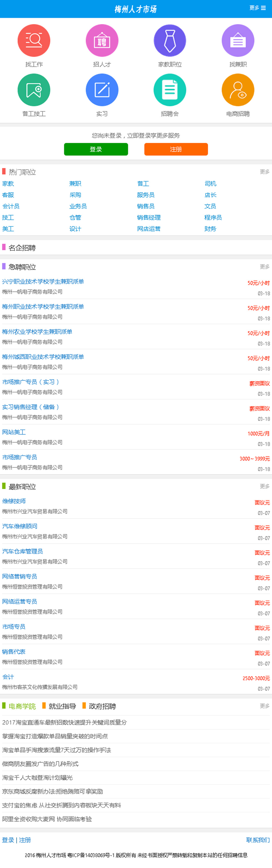Click the green 登录 button
Viewport: 272px width, 868px height.
coord(96,149)
